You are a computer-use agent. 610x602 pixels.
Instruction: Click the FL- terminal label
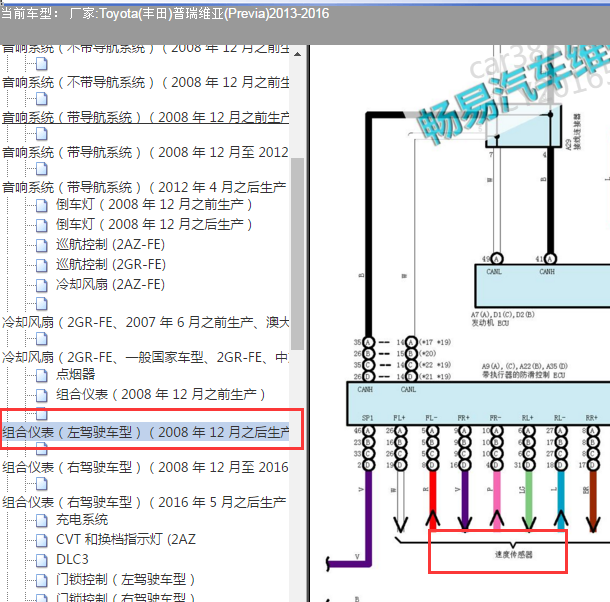click(431, 418)
